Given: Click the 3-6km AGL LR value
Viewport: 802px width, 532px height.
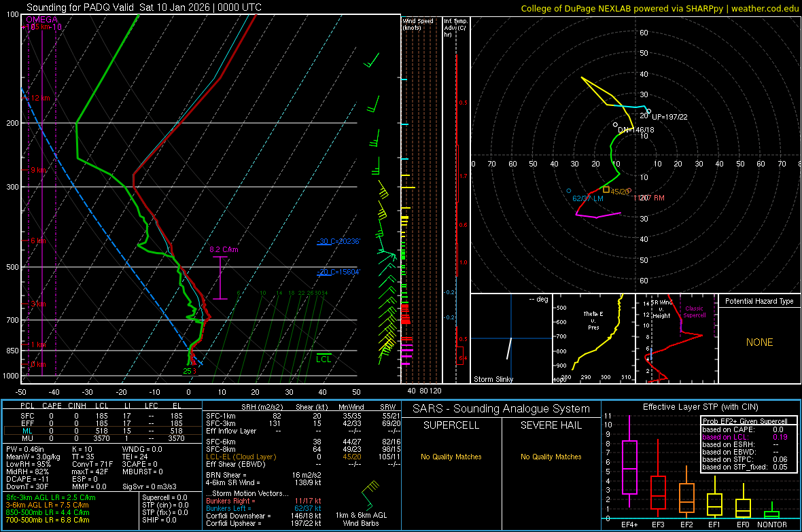Looking at the screenshot, I should click(x=48, y=505).
